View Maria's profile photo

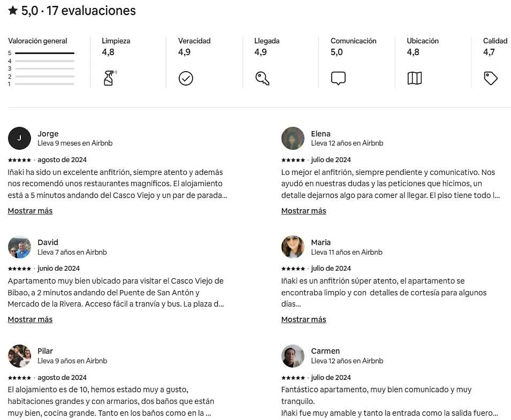[x=293, y=247]
